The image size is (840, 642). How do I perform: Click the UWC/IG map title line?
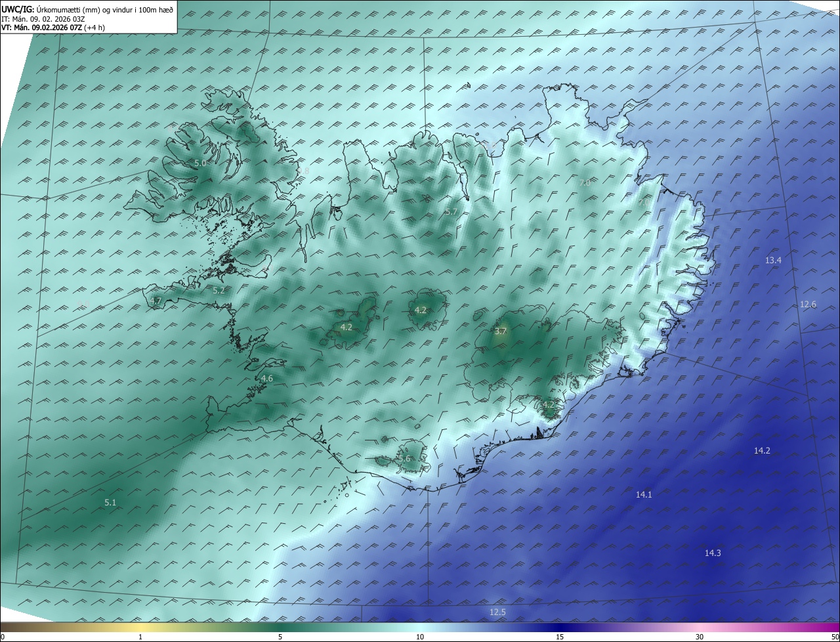coord(87,9)
